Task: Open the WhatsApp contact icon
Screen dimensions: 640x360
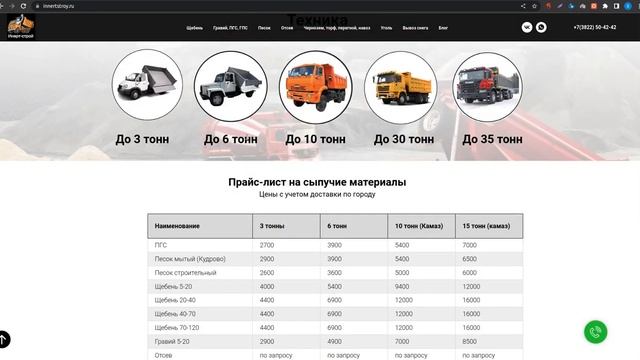Action: coord(541,27)
